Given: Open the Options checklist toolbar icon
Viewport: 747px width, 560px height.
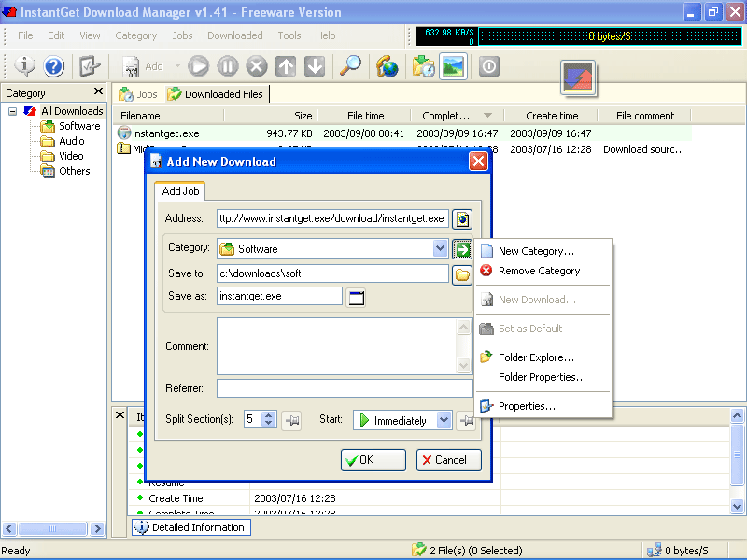Looking at the screenshot, I should (89, 65).
